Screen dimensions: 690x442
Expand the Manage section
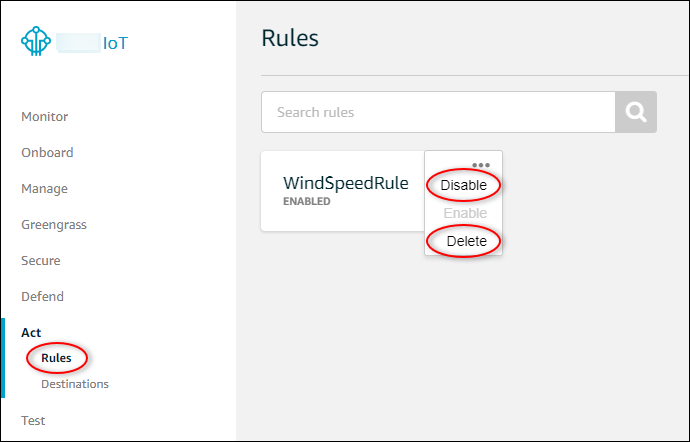click(45, 189)
